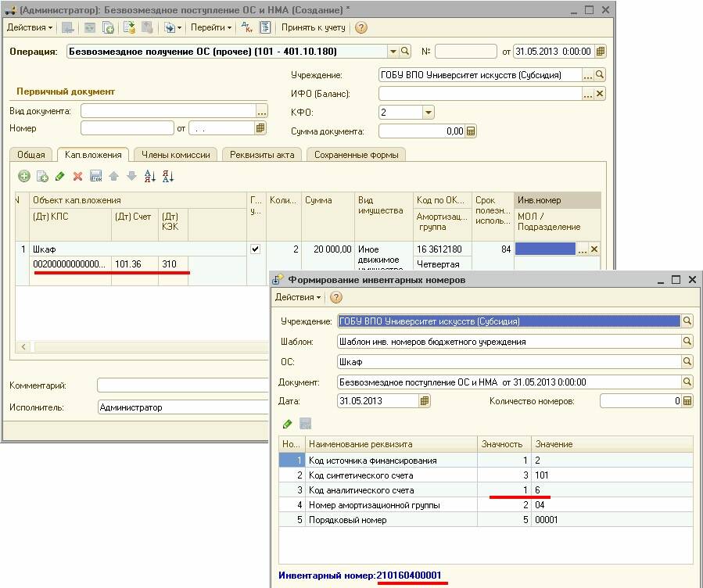The width and height of the screenshot is (703, 588).
Task: Open calendar for Дата in inventory window
Action: (424, 400)
